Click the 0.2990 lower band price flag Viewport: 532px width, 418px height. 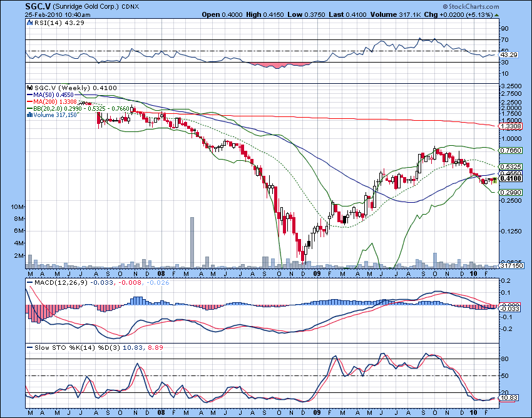point(511,192)
